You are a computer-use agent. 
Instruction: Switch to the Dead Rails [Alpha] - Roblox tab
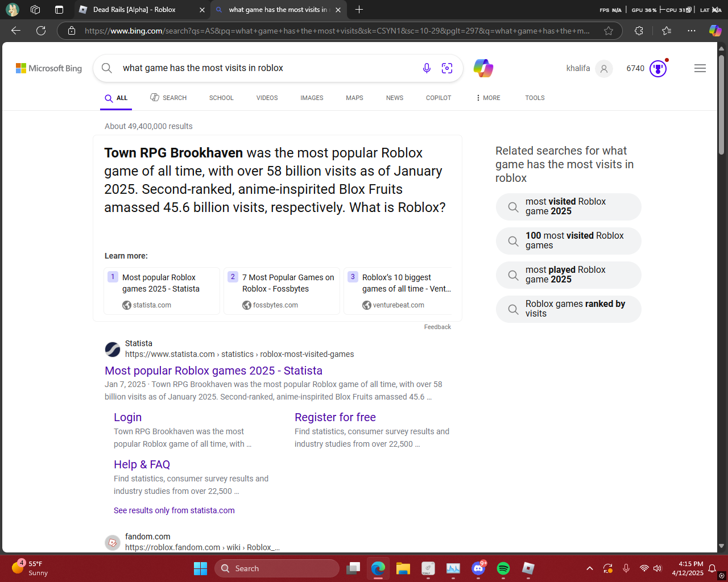tap(142, 10)
